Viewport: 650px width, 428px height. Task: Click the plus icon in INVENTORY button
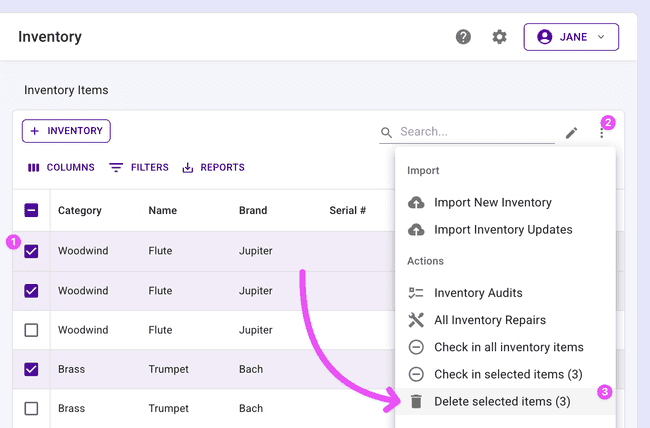[35, 131]
